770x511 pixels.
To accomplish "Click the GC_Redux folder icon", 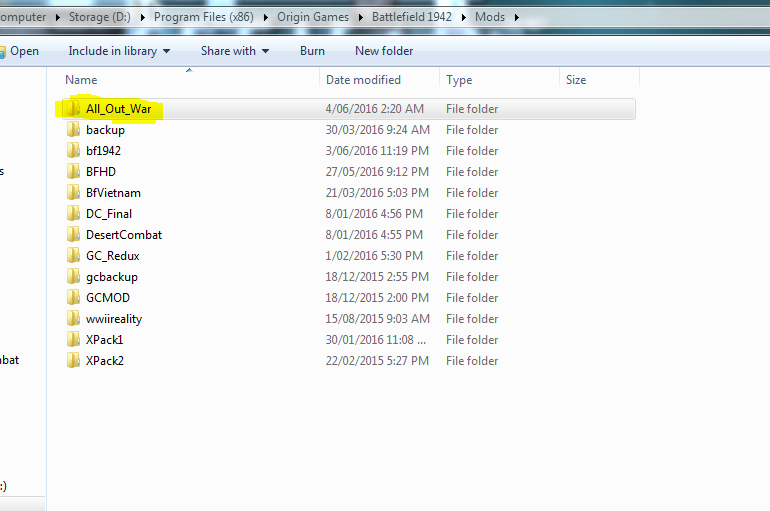I will tap(73, 255).
